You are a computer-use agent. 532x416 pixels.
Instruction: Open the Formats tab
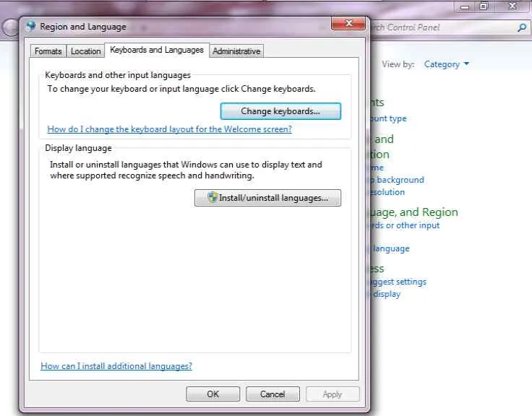[48, 51]
